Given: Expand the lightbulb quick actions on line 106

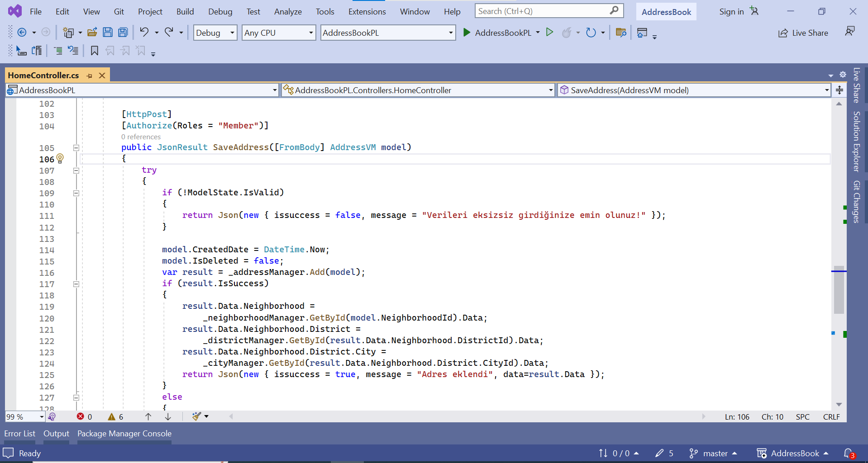Looking at the screenshot, I should point(60,159).
